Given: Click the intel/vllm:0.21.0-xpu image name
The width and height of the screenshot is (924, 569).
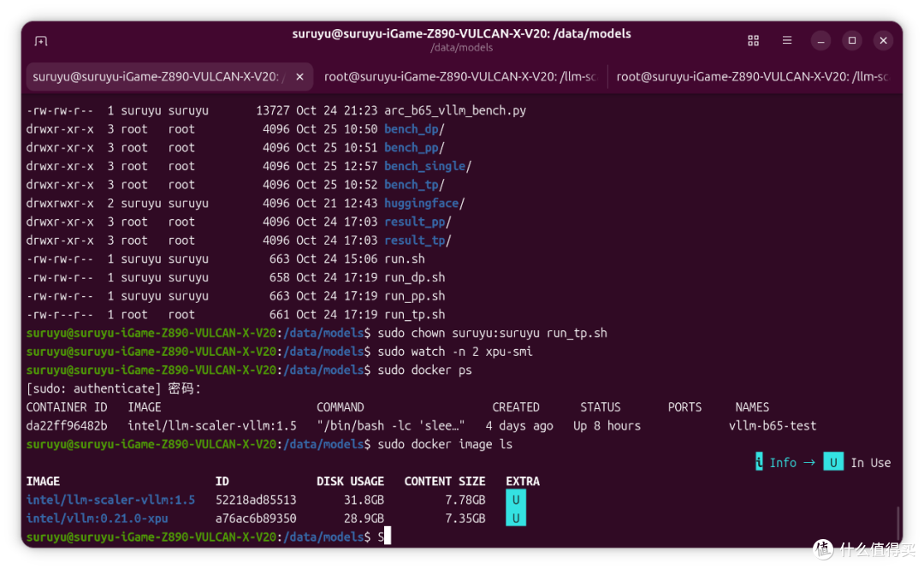Looking at the screenshot, I should [x=98, y=519].
